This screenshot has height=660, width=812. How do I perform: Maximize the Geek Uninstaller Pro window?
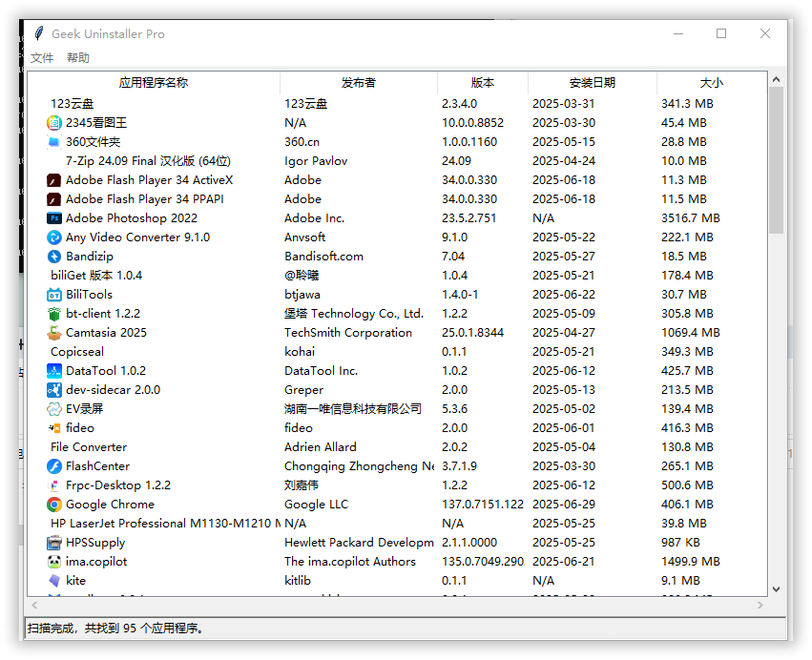coord(721,33)
